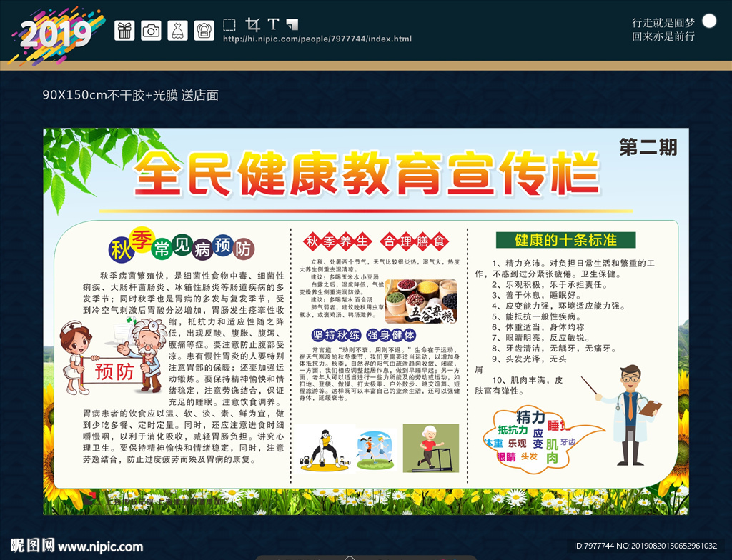Screen dimensions: 732x560
Task: Click the green 健康的十条标准 banner
Action: click(x=566, y=240)
